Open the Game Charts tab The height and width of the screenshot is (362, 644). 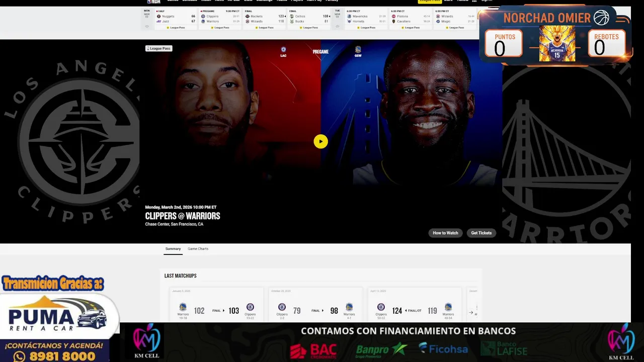pos(198,249)
